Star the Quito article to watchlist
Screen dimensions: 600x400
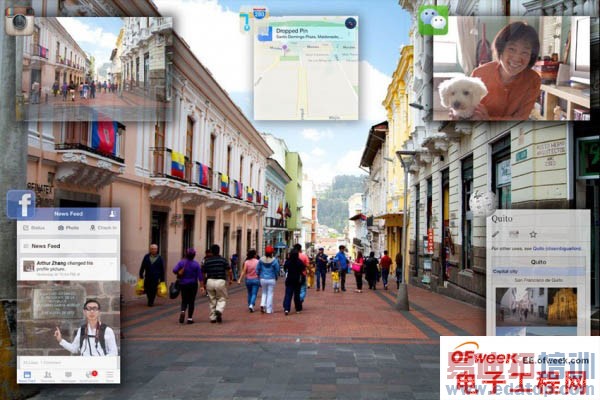[x=533, y=234]
